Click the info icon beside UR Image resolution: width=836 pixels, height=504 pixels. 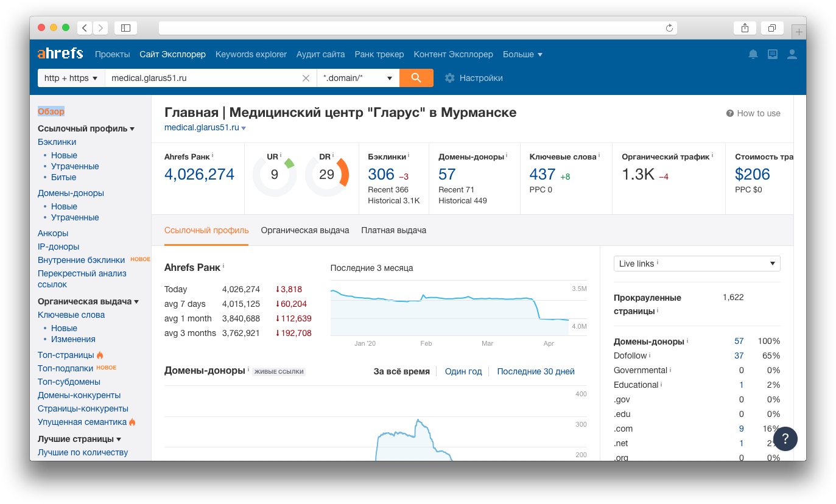(x=281, y=156)
